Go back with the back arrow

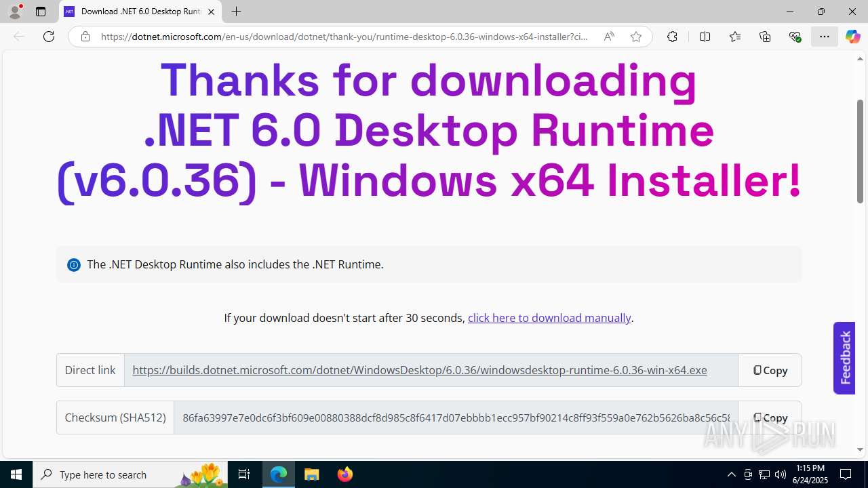tap(19, 37)
